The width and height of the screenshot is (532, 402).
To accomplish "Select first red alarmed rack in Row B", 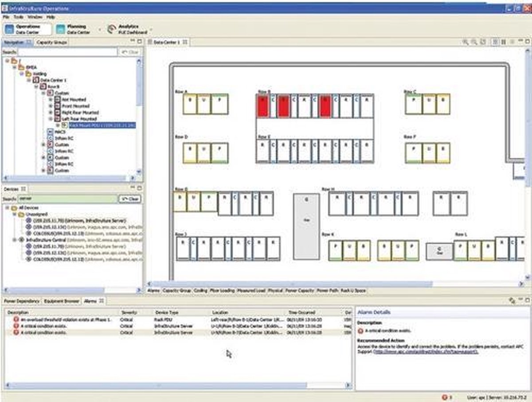I will coord(263,106).
